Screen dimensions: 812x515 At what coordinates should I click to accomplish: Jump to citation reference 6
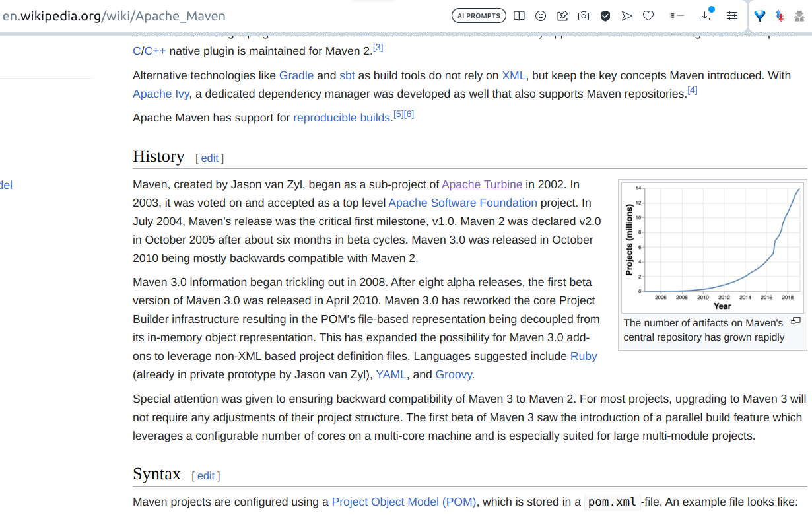409,114
